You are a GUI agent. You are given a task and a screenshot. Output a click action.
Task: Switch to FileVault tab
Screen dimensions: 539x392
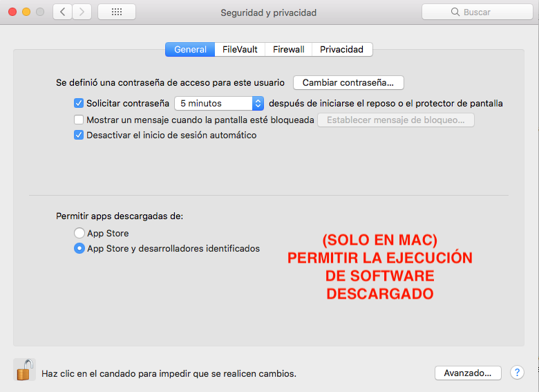(x=240, y=50)
